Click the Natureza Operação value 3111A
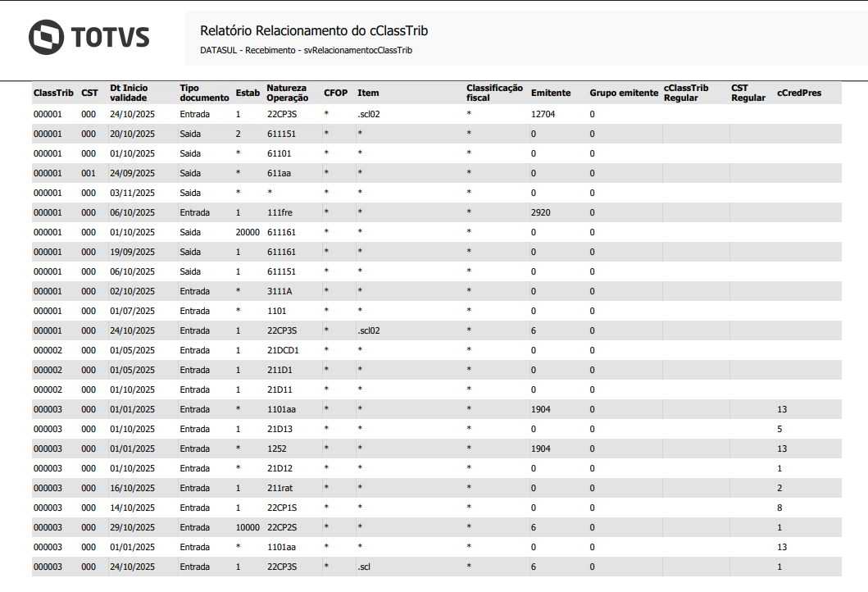The width and height of the screenshot is (868, 592). [x=279, y=291]
